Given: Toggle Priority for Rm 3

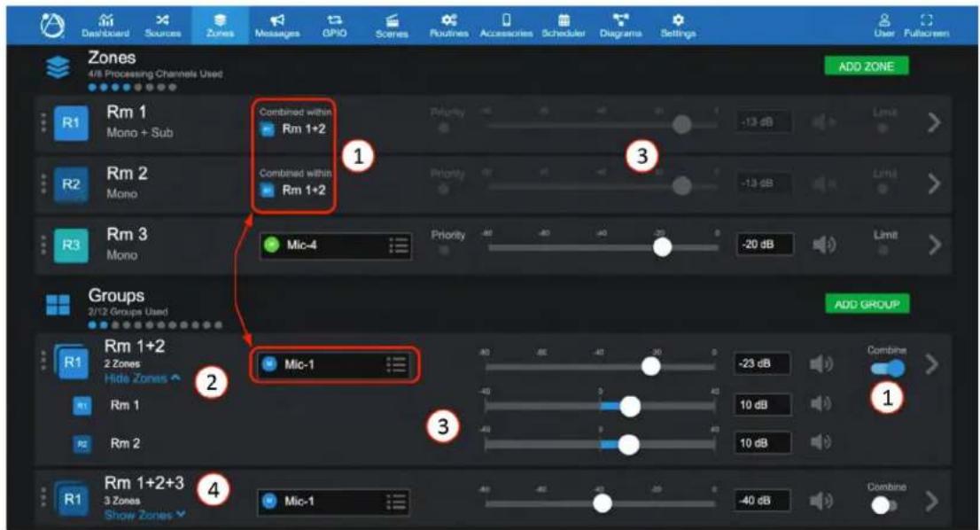Looking at the screenshot, I should click(445, 251).
